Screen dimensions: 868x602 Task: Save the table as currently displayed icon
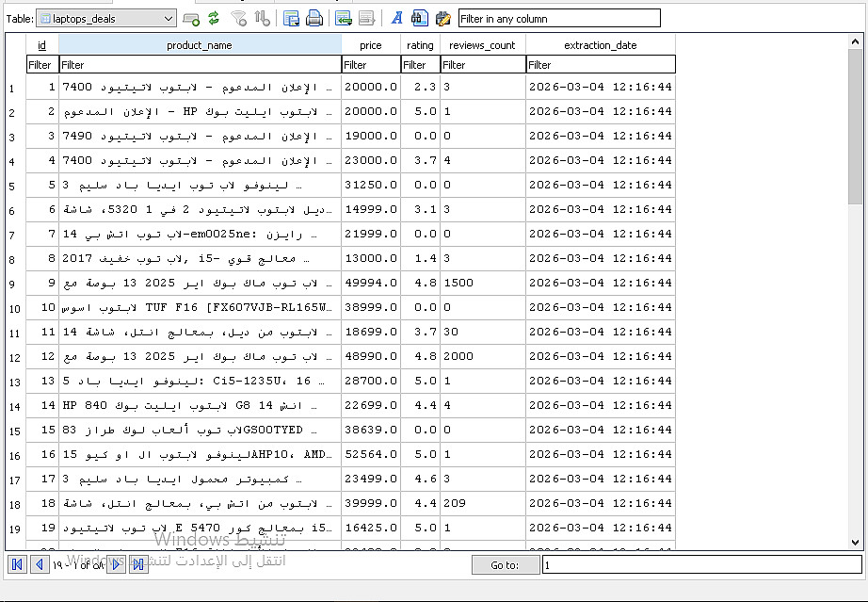point(291,18)
